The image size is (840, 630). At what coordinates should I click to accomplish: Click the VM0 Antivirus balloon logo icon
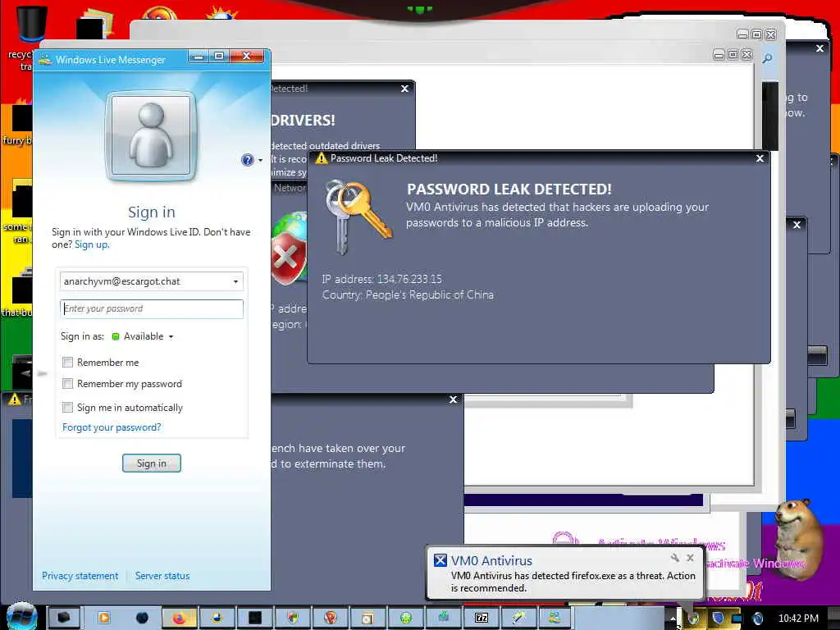pyautogui.click(x=440, y=560)
